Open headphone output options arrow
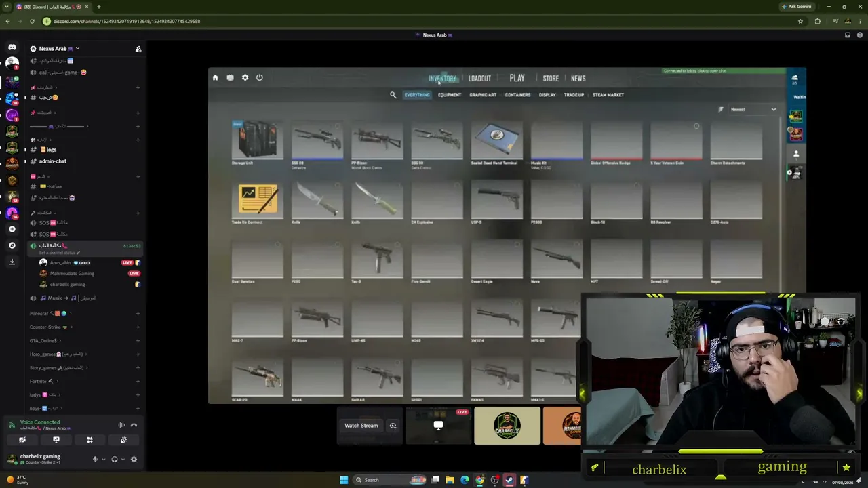Viewport: 868px width, 488px height. pos(123,459)
